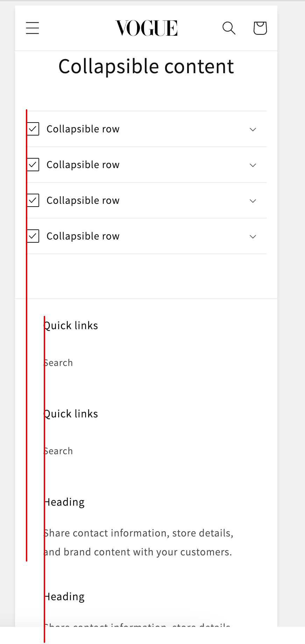Screen dimensions: 305x644
Task: Click the first footer Heading title
Action: point(64,502)
